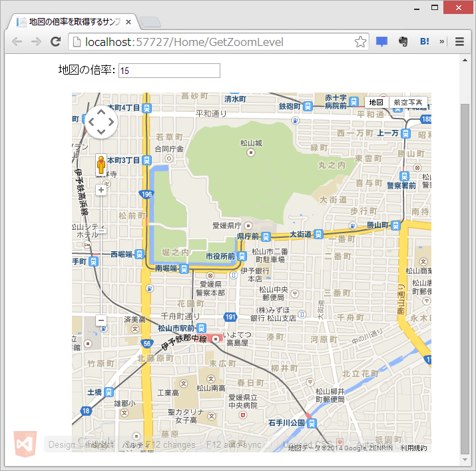Click the scrollbar down arrow

(x=465, y=460)
